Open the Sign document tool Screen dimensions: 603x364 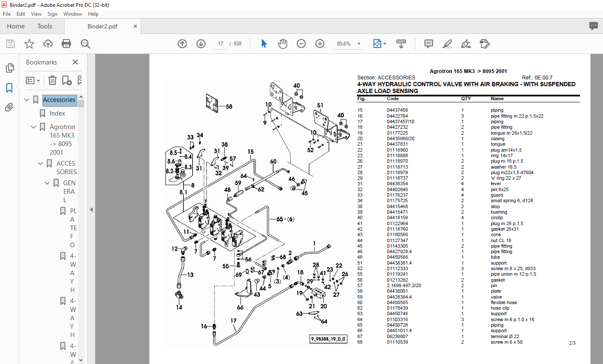(466, 44)
